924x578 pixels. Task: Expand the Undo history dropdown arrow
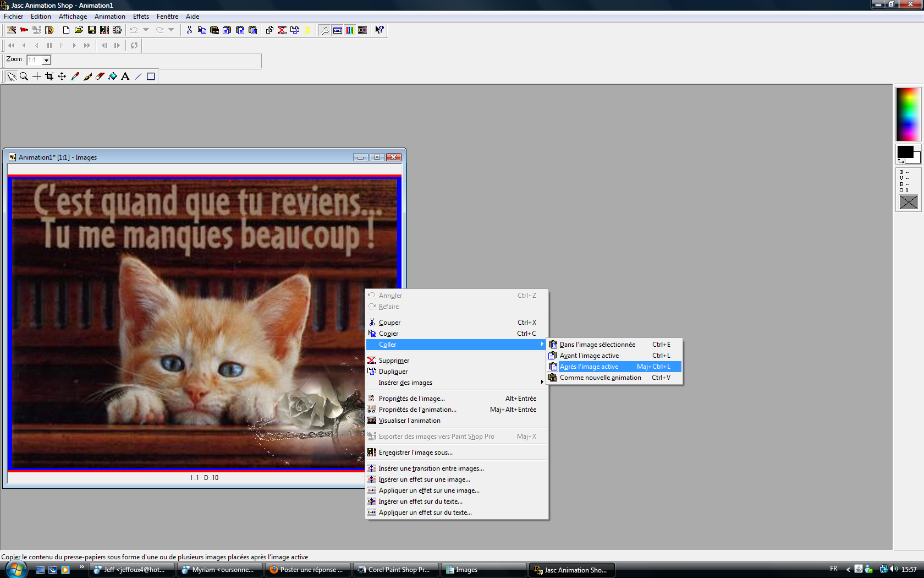[x=146, y=30]
